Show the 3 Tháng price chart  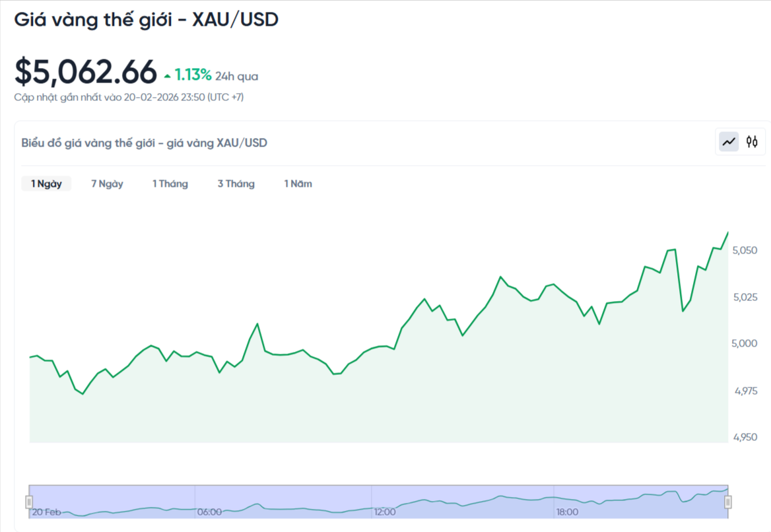[236, 183]
